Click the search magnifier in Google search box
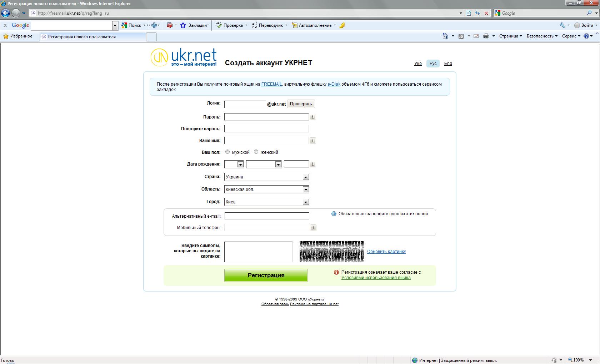The height and width of the screenshot is (364, 600). (x=589, y=13)
